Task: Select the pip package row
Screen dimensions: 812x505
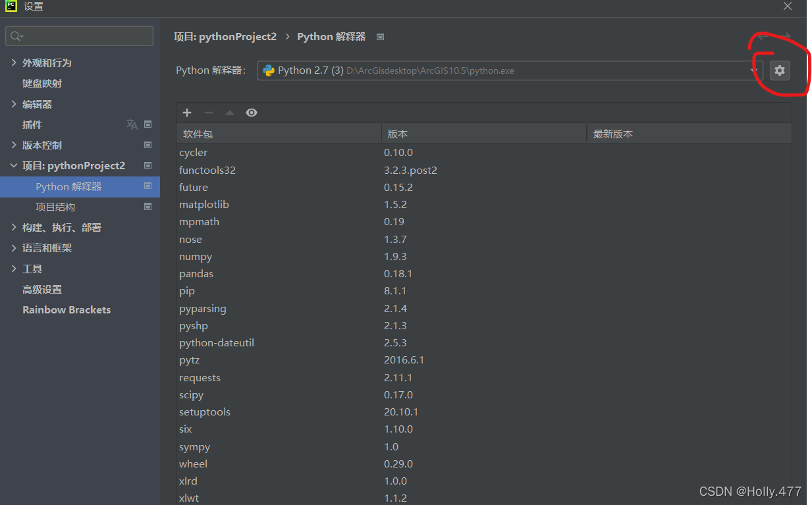Action: coord(484,290)
